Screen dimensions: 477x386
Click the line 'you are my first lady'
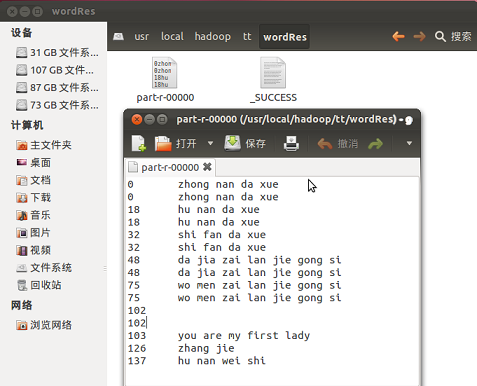(x=244, y=336)
